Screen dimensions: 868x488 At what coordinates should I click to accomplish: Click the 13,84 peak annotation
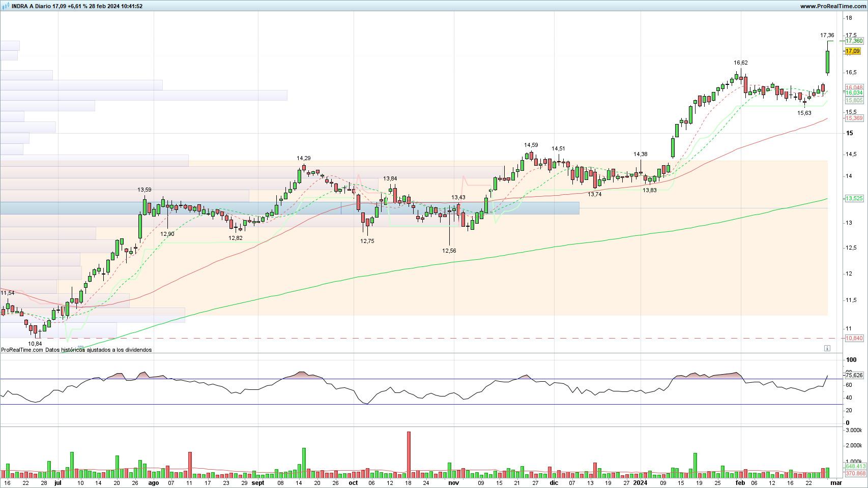pyautogui.click(x=390, y=178)
